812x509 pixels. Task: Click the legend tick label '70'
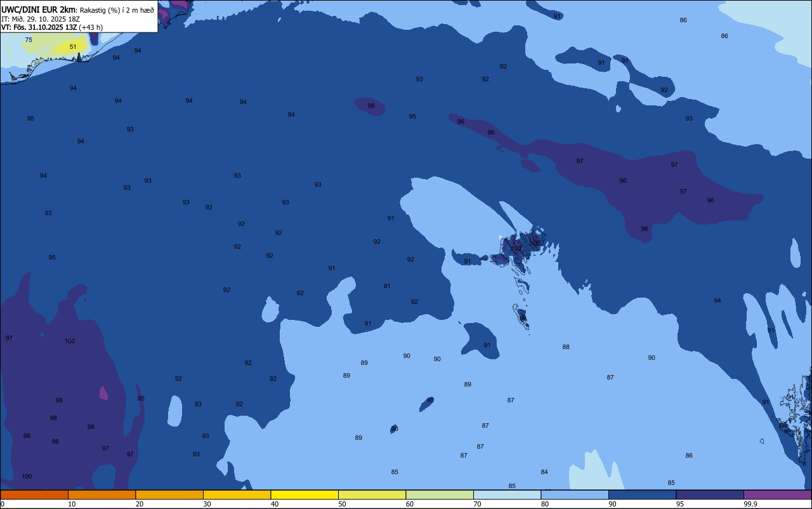[477, 504]
